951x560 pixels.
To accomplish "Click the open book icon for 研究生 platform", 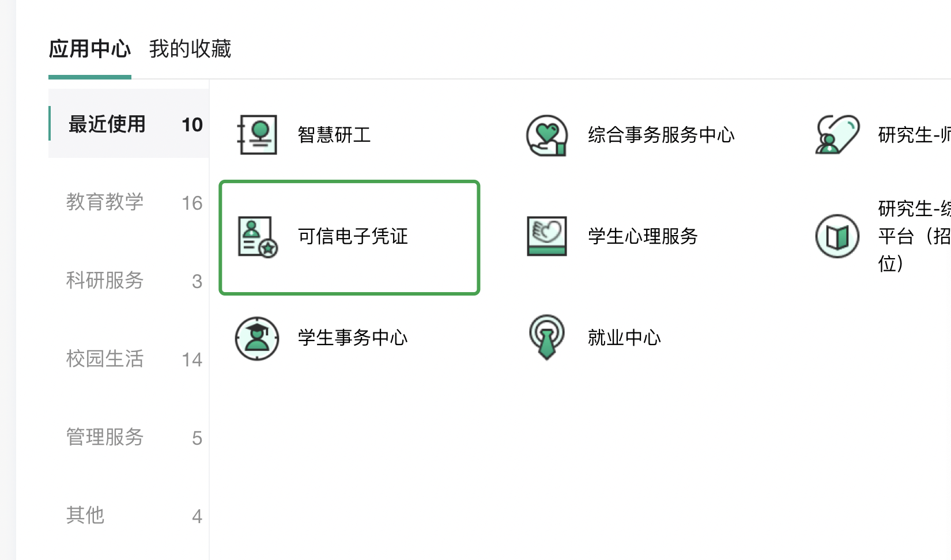I will pyautogui.click(x=837, y=236).
